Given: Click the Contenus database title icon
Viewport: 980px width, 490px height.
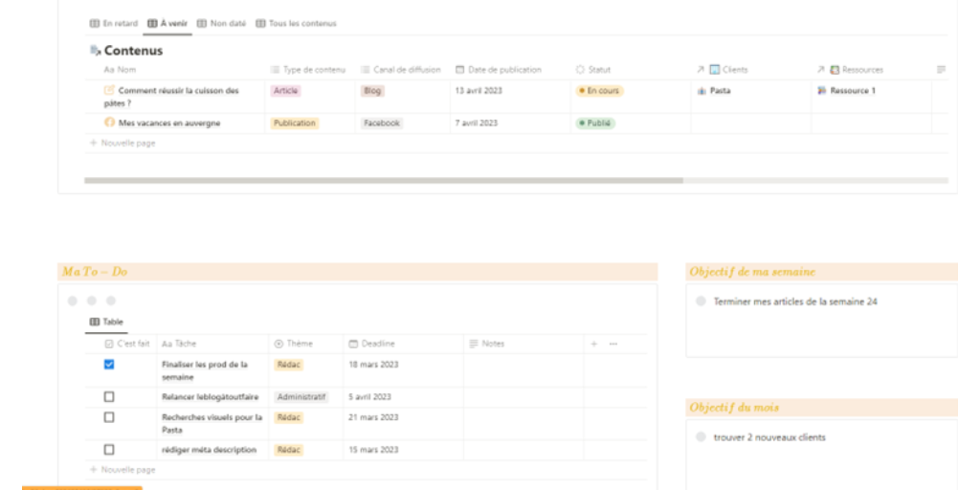Looking at the screenshot, I should pyautogui.click(x=94, y=51).
